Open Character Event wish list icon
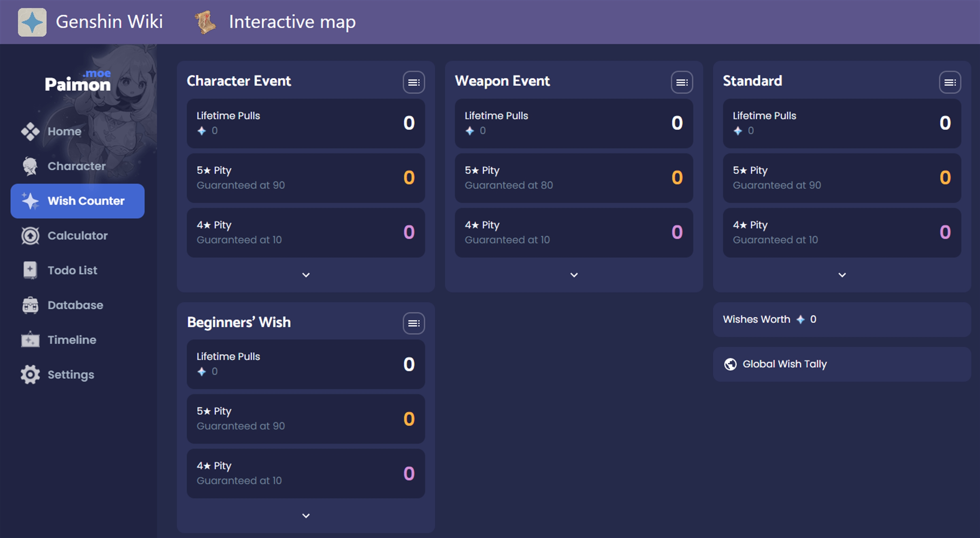Screen dimensions: 980x538 (414, 82)
